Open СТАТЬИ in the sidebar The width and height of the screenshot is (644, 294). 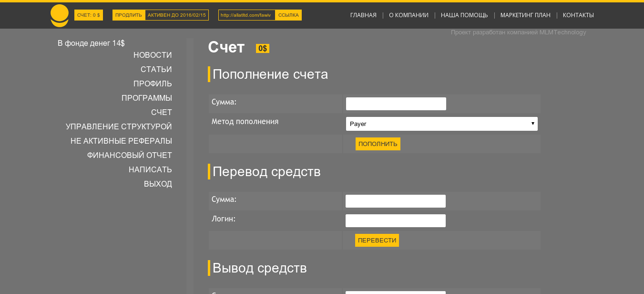[156, 70]
